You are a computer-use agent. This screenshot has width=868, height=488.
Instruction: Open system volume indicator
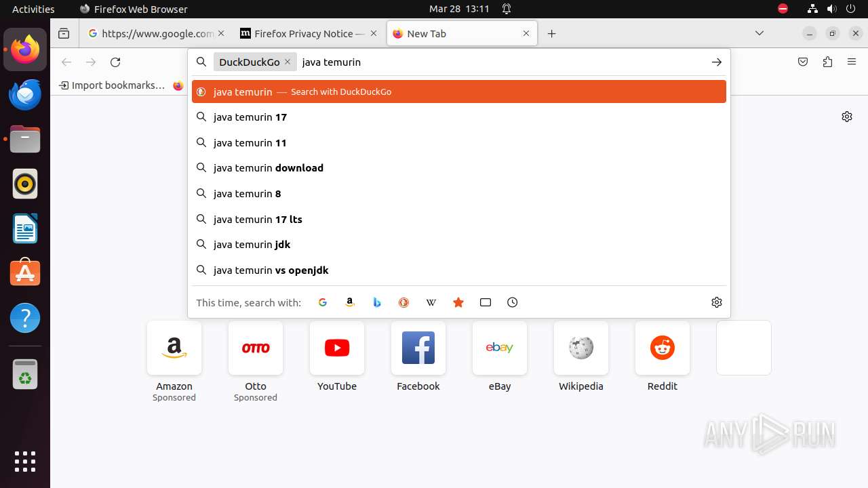(x=831, y=9)
